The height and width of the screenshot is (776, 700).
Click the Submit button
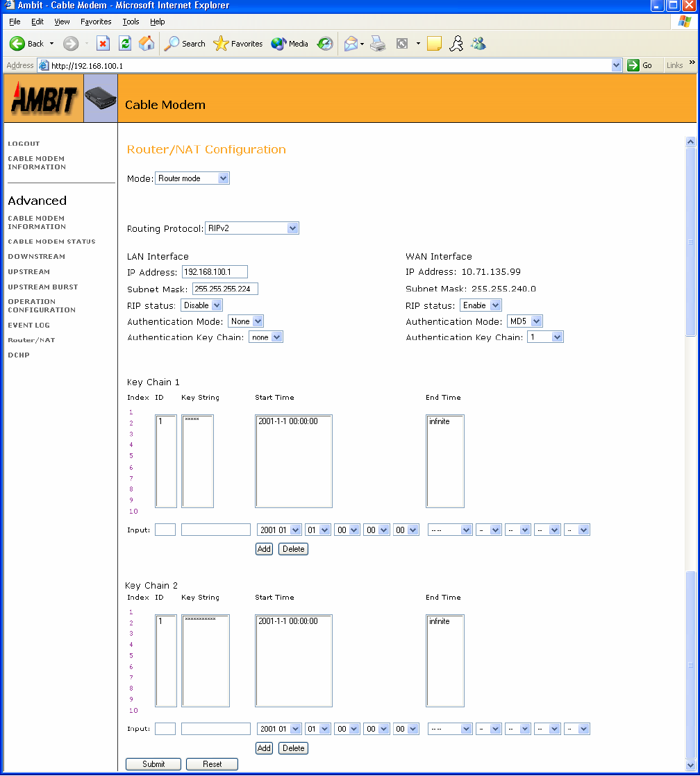(x=153, y=764)
